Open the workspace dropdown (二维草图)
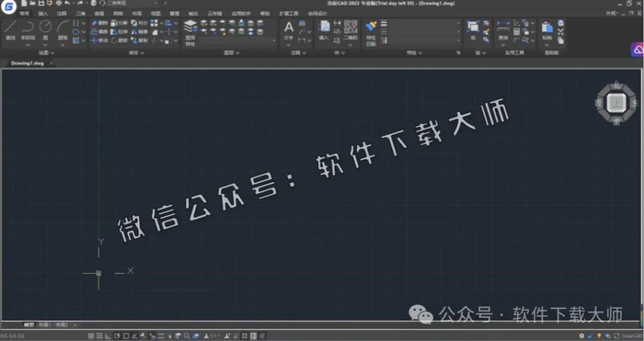This screenshot has width=644, height=341. [131, 3]
